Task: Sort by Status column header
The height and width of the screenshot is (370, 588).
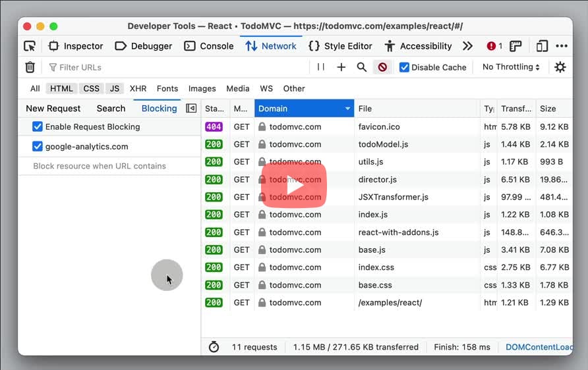Action: tap(216, 109)
